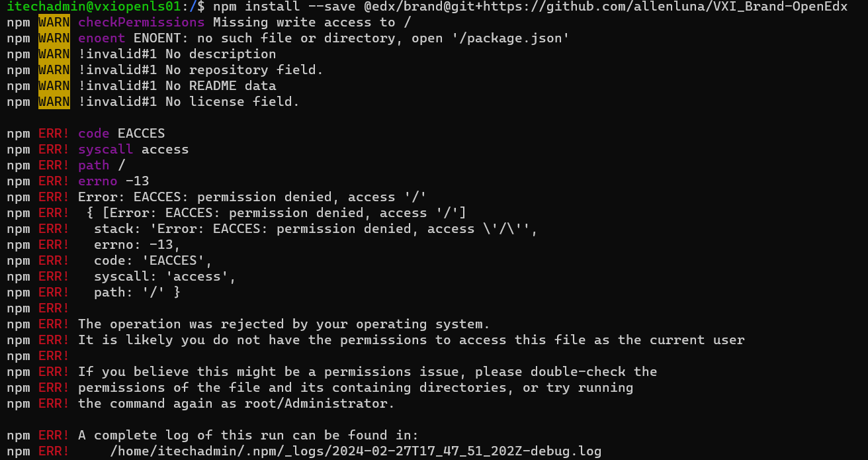Click the 'stack:' line in error object
Image resolution: width=868 pixels, height=460 pixels.
tap(316, 229)
